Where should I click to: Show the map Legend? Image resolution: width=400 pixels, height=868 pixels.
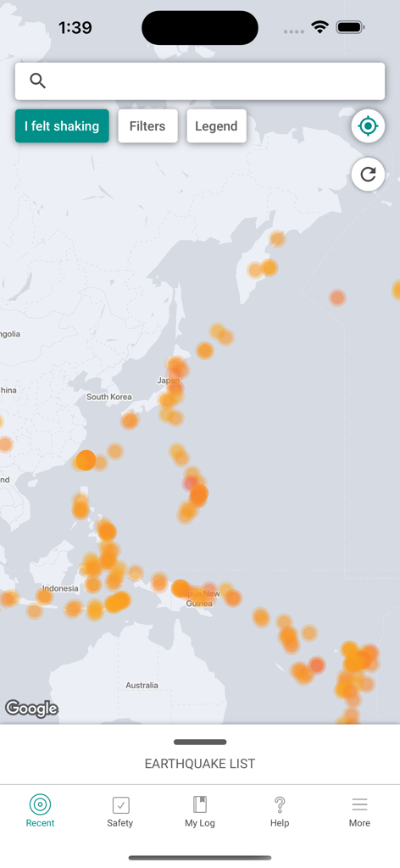coord(216,126)
